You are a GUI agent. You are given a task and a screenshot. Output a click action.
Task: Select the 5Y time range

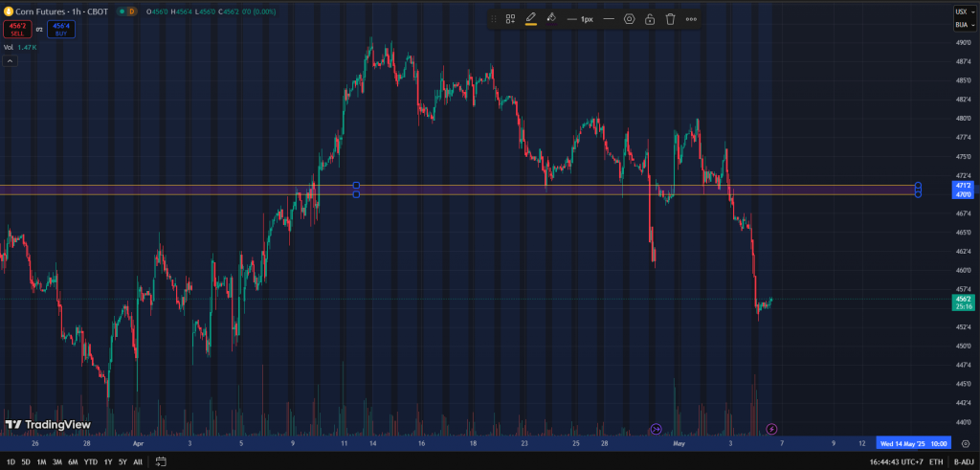coord(122,462)
